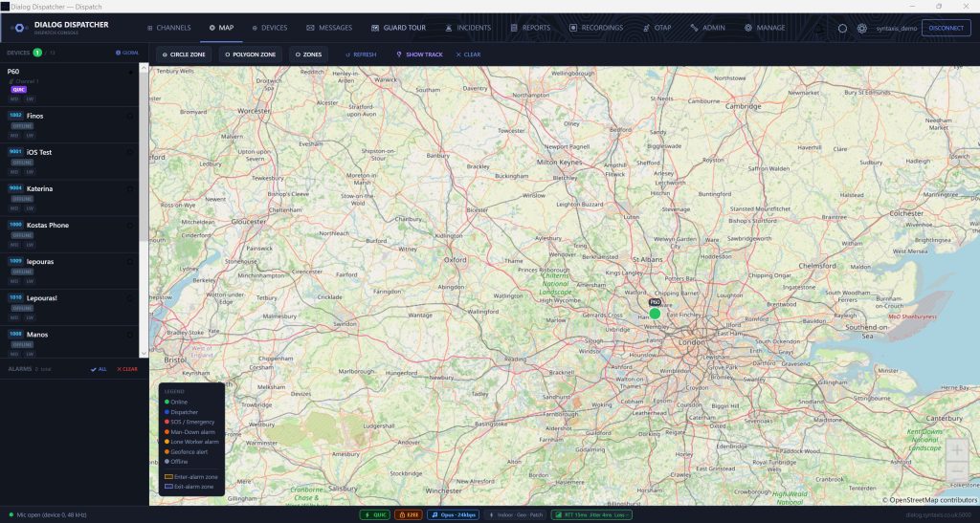
Task: Zoom in on the map
Action: point(957,449)
